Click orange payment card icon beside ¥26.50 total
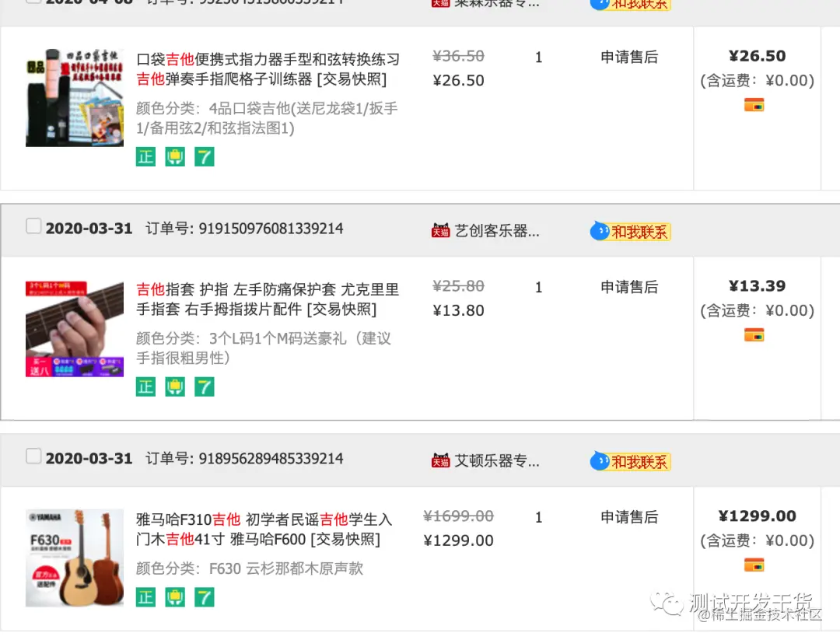Image resolution: width=840 pixels, height=640 pixels. pyautogui.click(x=754, y=103)
